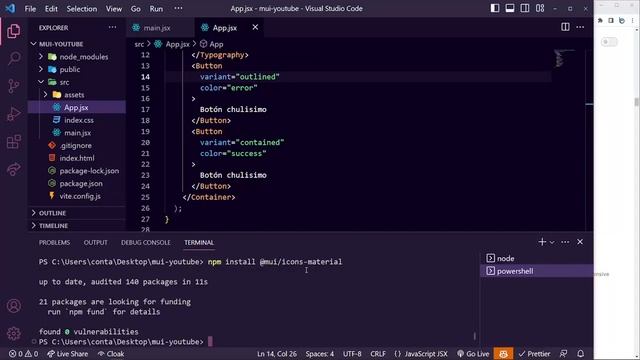The image size is (640, 360).
Task: Create a new terminal with plus icon
Action: click(542, 242)
